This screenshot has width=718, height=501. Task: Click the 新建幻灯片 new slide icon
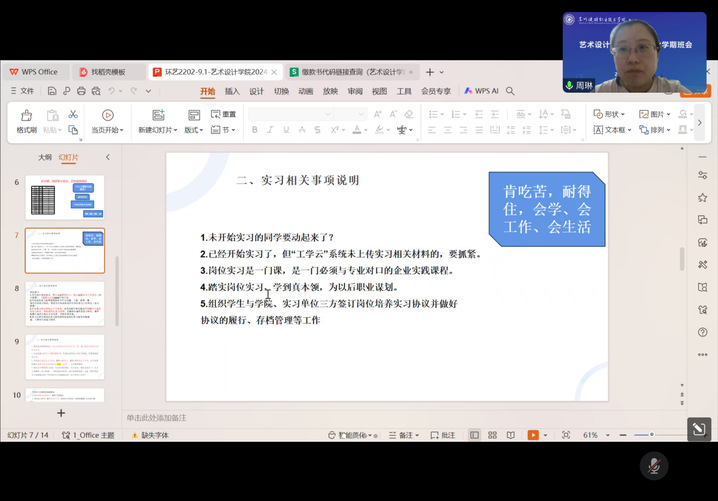[158, 116]
